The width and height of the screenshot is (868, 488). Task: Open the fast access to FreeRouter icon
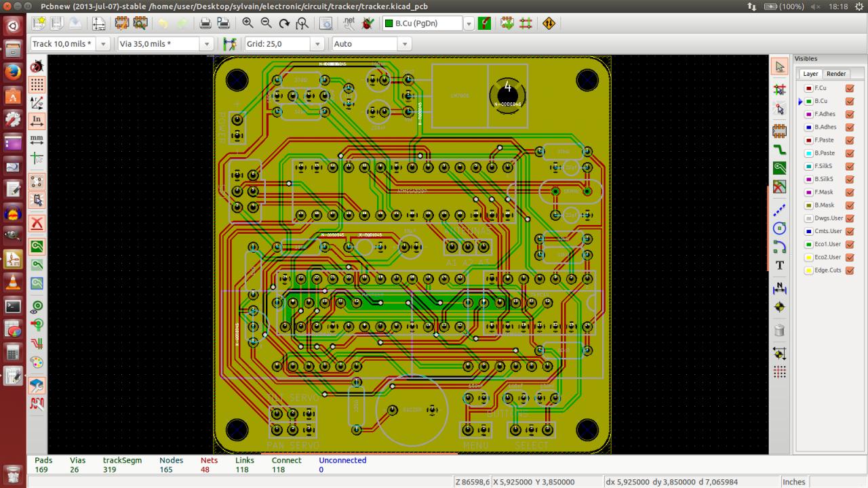tap(549, 23)
